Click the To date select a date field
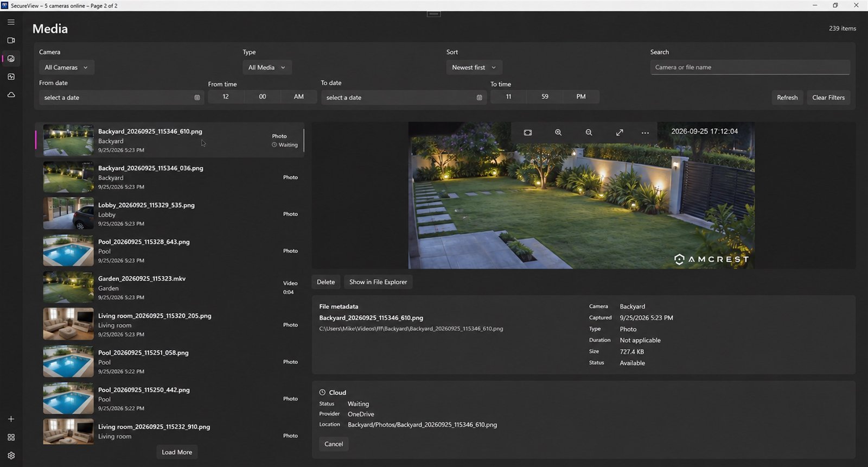This screenshot has height=467, width=868. click(x=404, y=98)
